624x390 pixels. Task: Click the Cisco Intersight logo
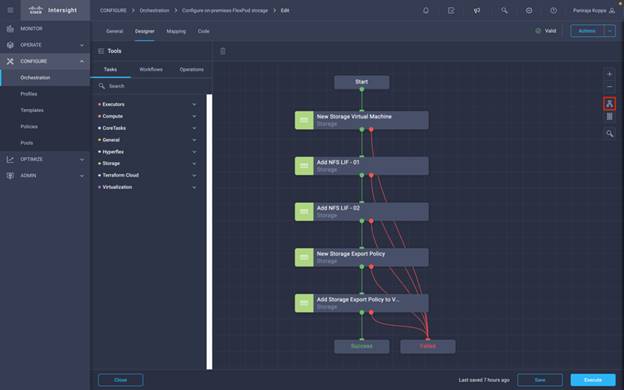[53, 10]
